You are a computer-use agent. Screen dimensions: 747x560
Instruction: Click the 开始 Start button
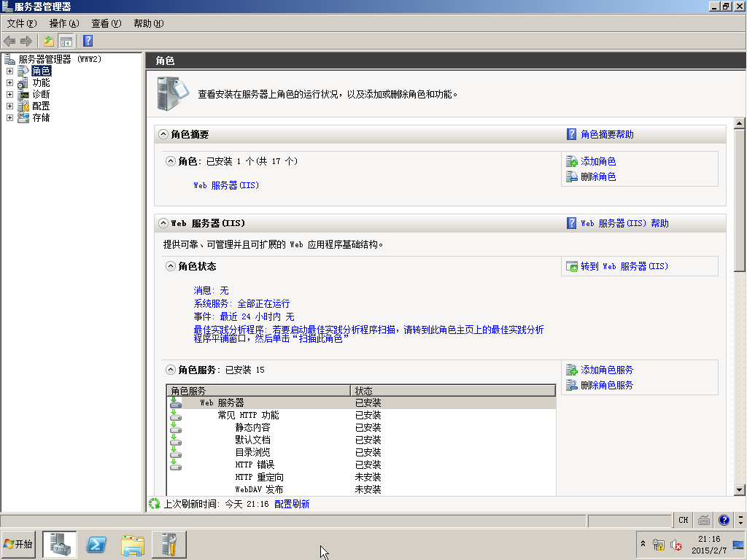click(18, 544)
